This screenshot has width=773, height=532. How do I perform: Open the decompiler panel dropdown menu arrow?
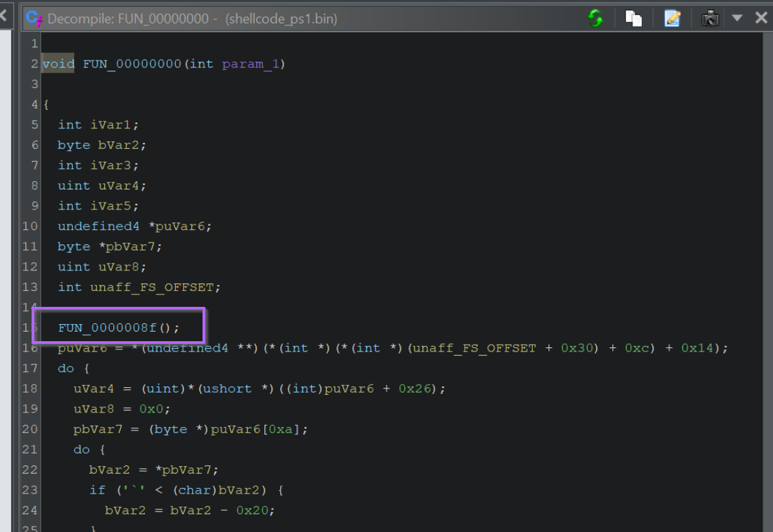pos(737,19)
